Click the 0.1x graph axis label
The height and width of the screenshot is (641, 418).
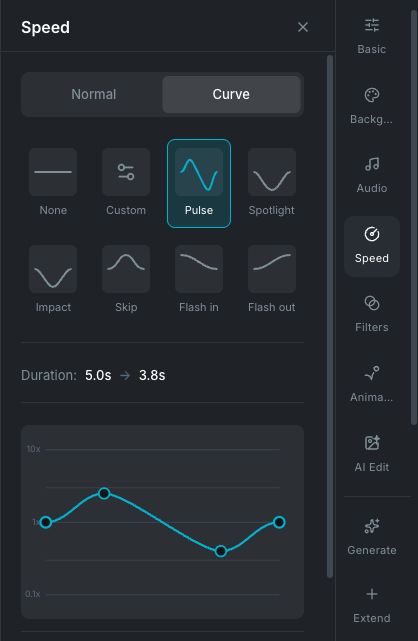(x=33, y=594)
